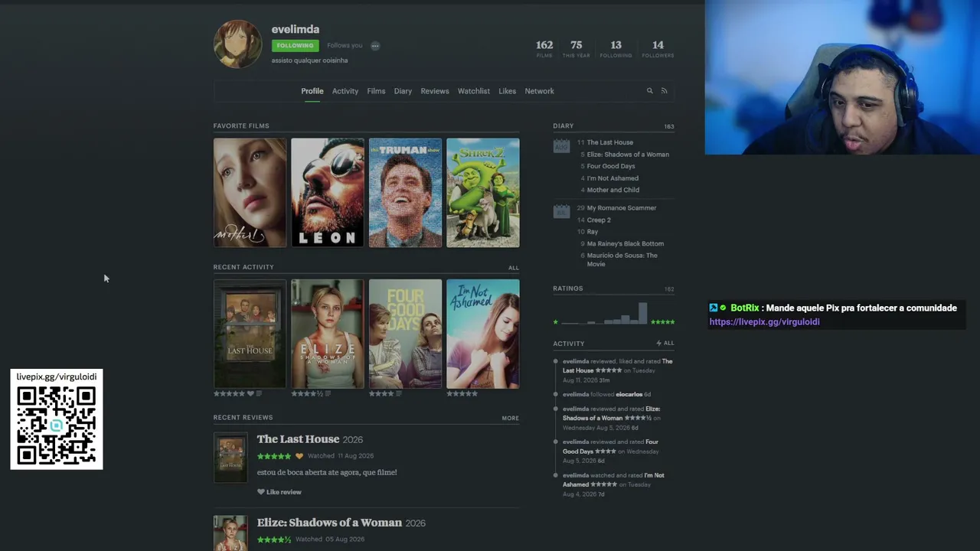980x551 pixels.
Task: Open the Profile tab
Action: point(312,91)
